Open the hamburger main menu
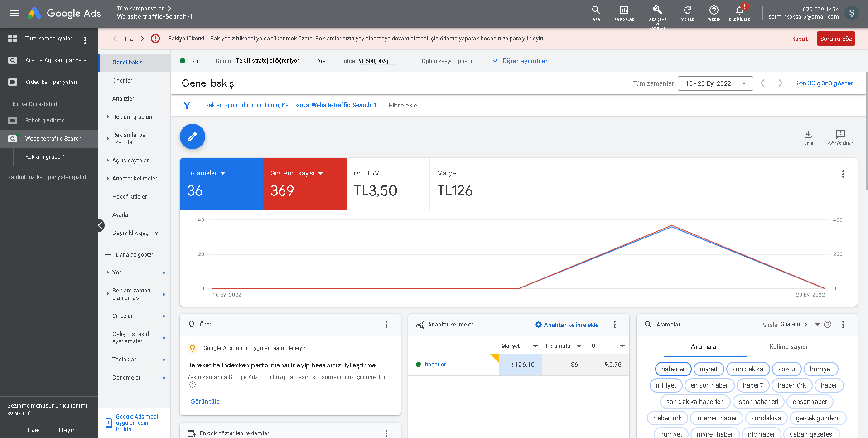 coord(14,13)
